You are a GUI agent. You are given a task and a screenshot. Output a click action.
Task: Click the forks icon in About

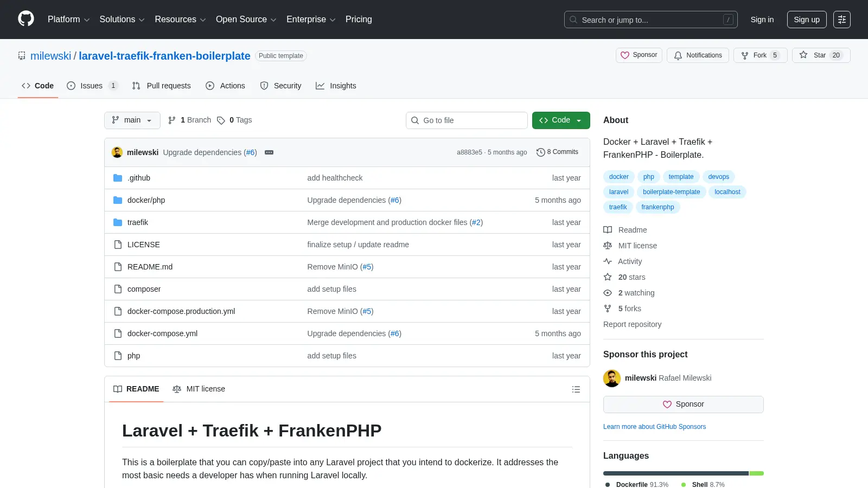click(608, 309)
